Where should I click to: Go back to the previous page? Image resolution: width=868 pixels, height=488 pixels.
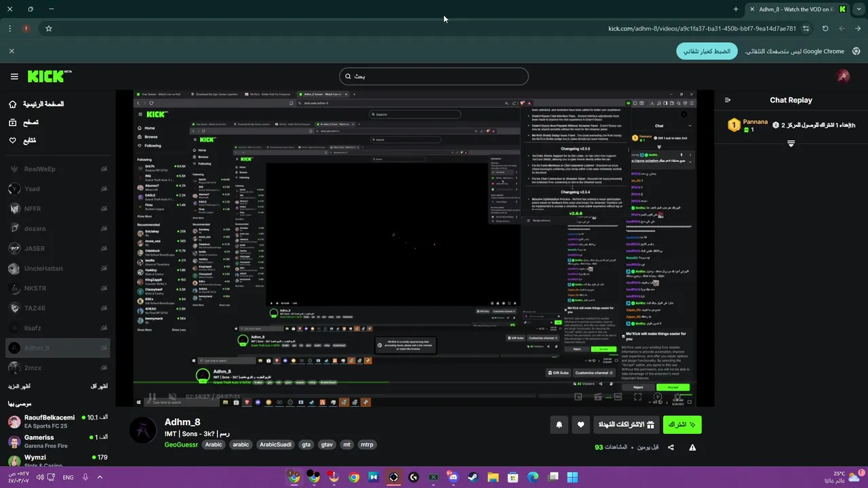pyautogui.click(x=858, y=28)
